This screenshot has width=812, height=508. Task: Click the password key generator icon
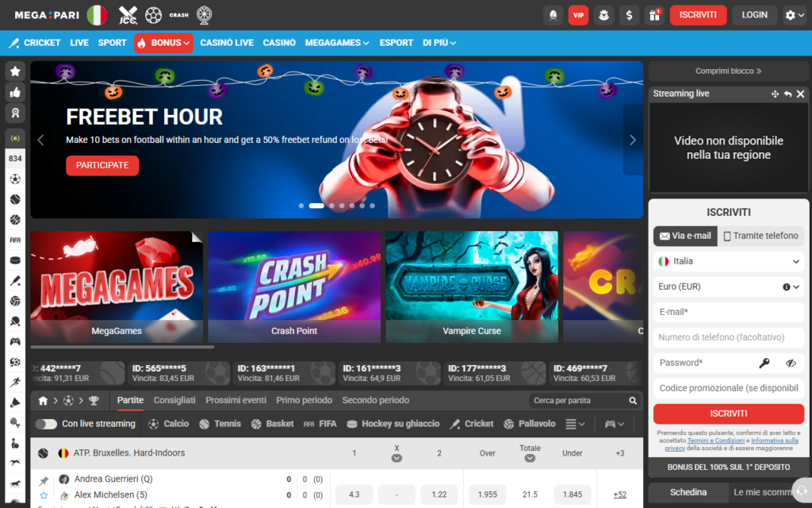coord(764,363)
